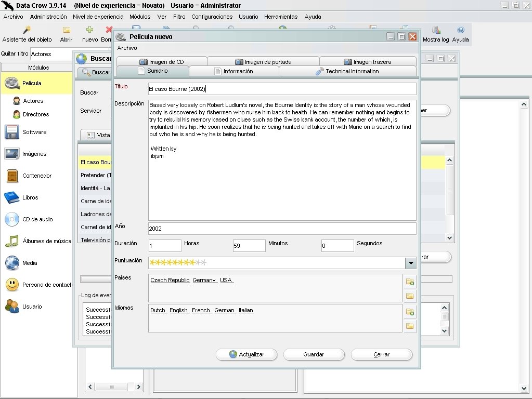The height and width of the screenshot is (399, 532).
Task: Click the Germany country link
Action: point(204,280)
